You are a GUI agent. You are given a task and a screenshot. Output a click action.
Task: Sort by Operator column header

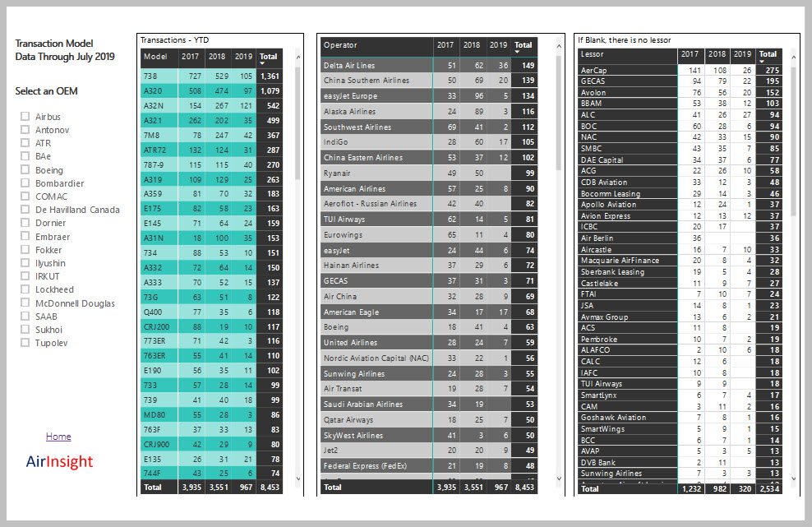click(341, 45)
